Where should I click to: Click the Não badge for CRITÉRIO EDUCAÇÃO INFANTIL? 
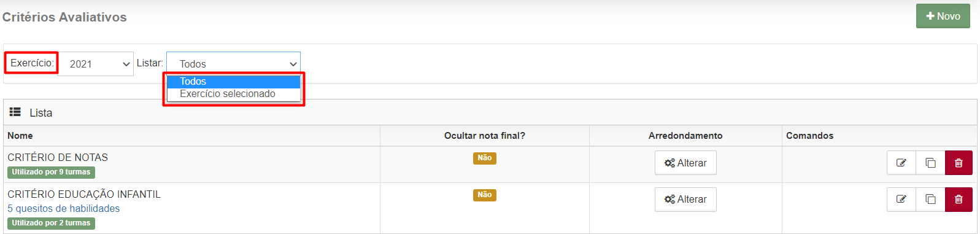(485, 195)
